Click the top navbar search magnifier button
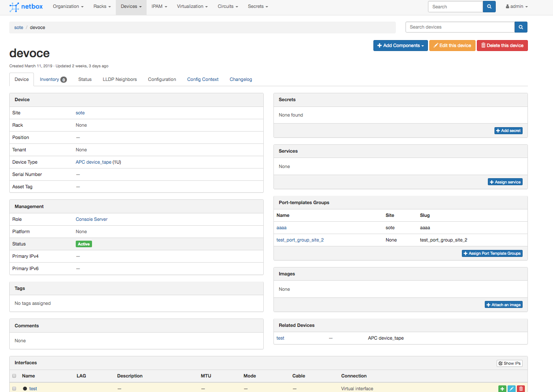Image resolution: width=553 pixels, height=392 pixels. pyautogui.click(x=489, y=7)
